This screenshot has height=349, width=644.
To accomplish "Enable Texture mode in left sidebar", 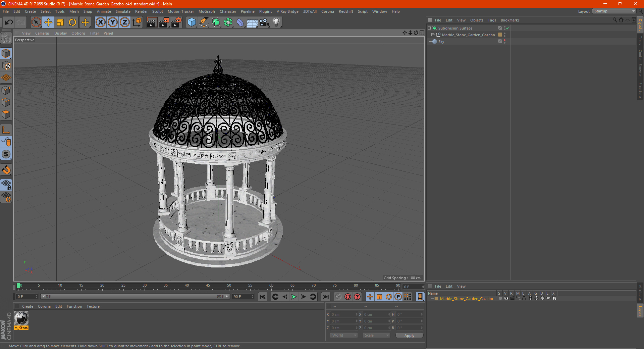I will (x=6, y=66).
